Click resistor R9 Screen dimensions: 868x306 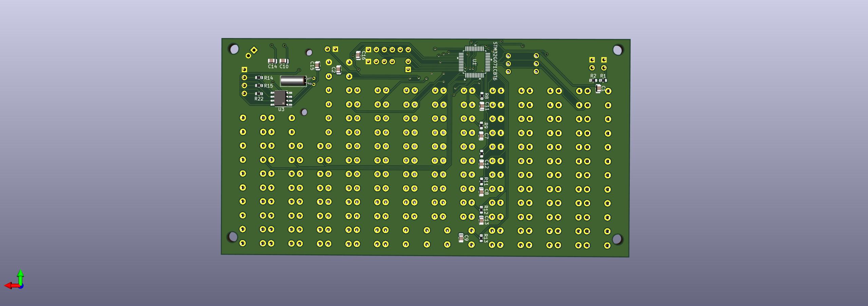[481, 125]
